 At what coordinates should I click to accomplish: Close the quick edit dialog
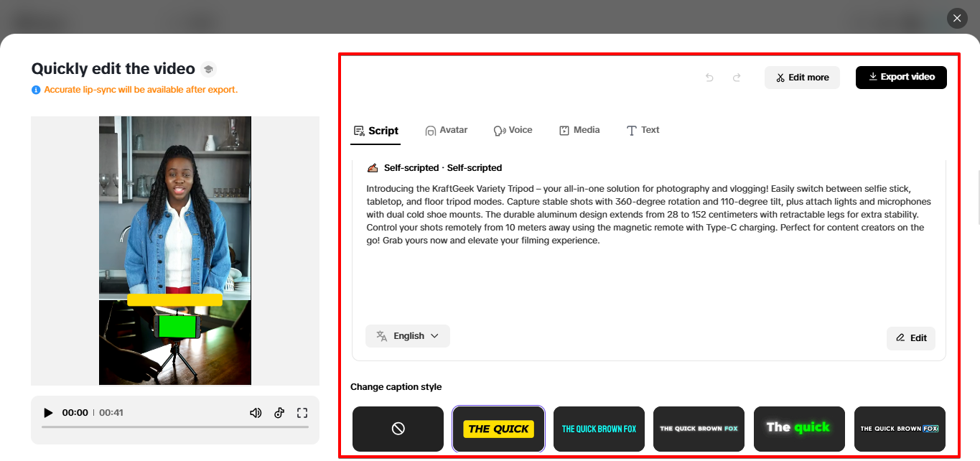click(957, 18)
